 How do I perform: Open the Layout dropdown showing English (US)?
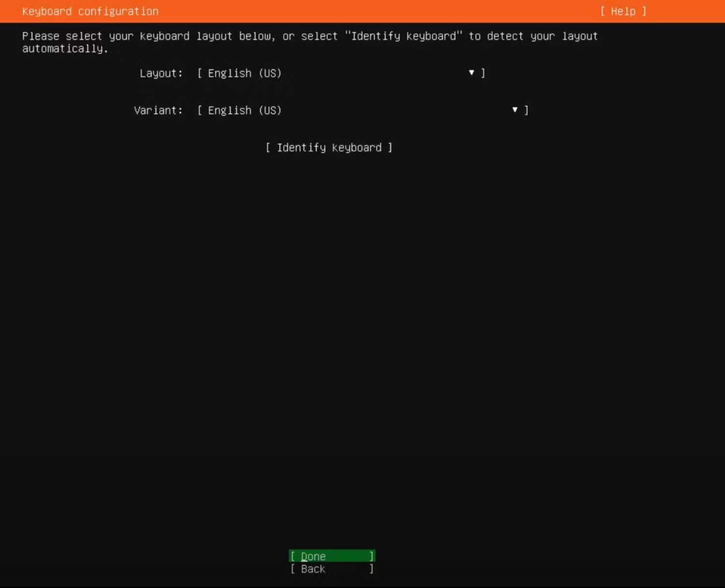coord(341,73)
